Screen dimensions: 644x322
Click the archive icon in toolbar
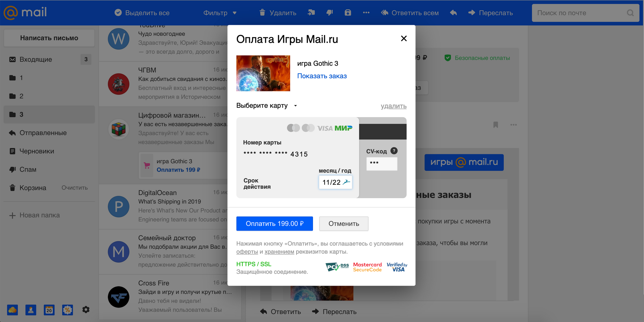point(348,13)
